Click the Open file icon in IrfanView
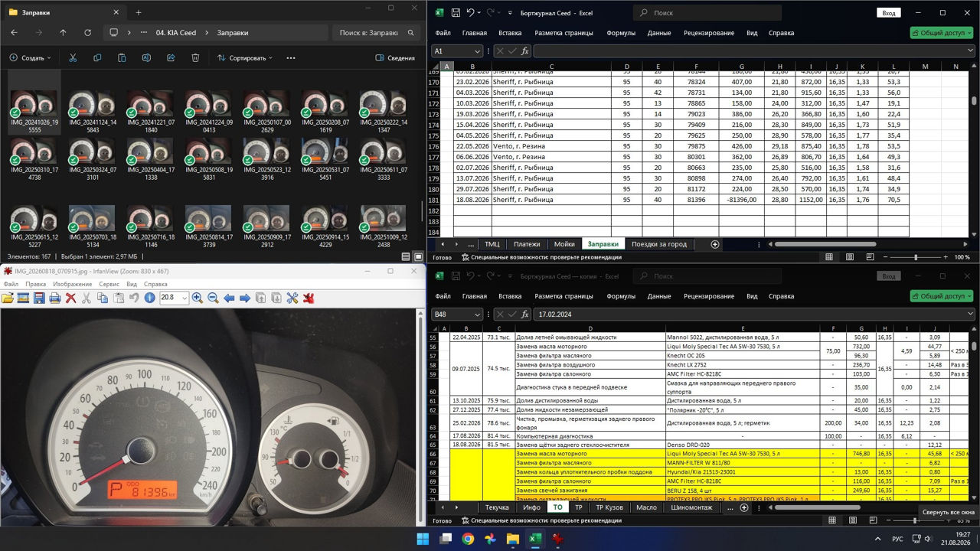Image resolution: width=980 pixels, height=551 pixels. (x=8, y=298)
